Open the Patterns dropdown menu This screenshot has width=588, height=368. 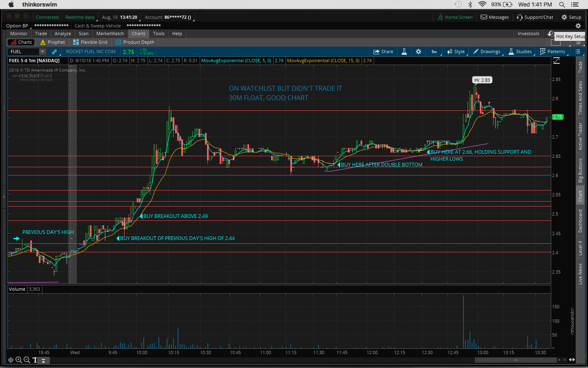coord(553,52)
